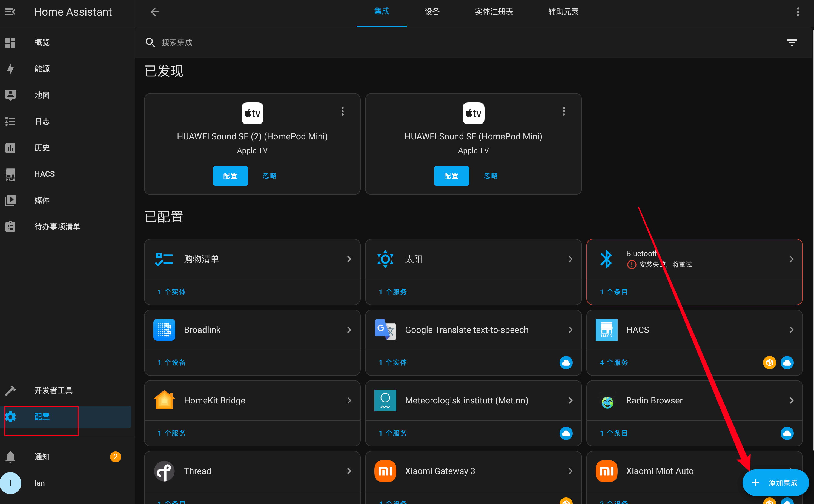Expand the 太阳 integration chevron
The image size is (814, 504).
[571, 259]
